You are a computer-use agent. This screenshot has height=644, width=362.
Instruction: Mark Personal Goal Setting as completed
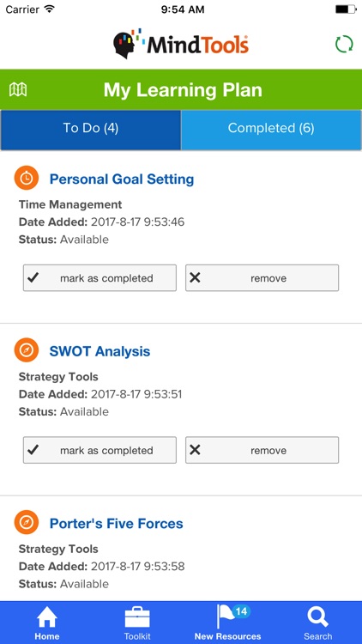point(100,278)
